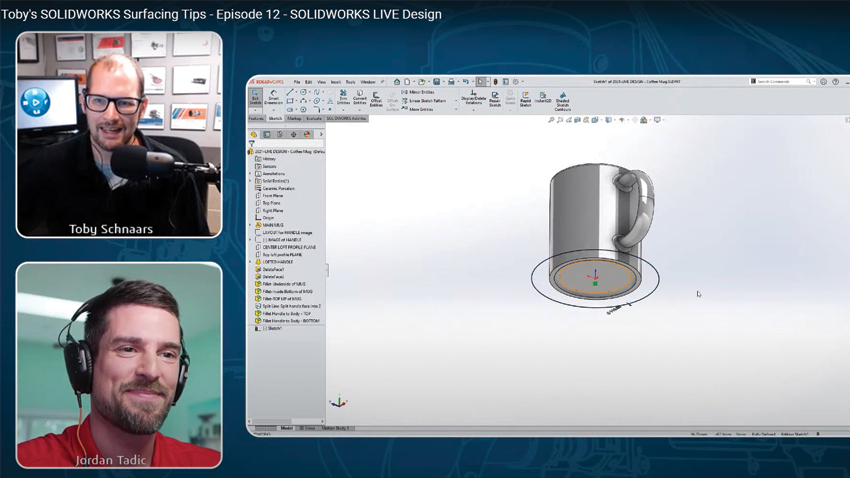
Task: Open the search type dropdown arrow
Action: pos(814,82)
